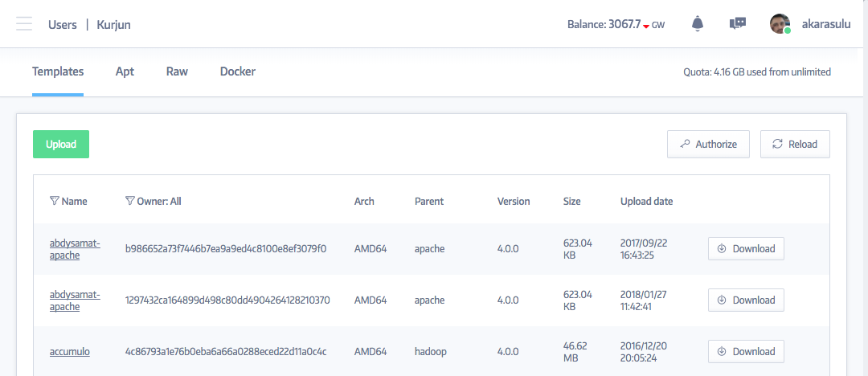Click the Upload date column header
This screenshot has width=868, height=376.
coord(646,202)
